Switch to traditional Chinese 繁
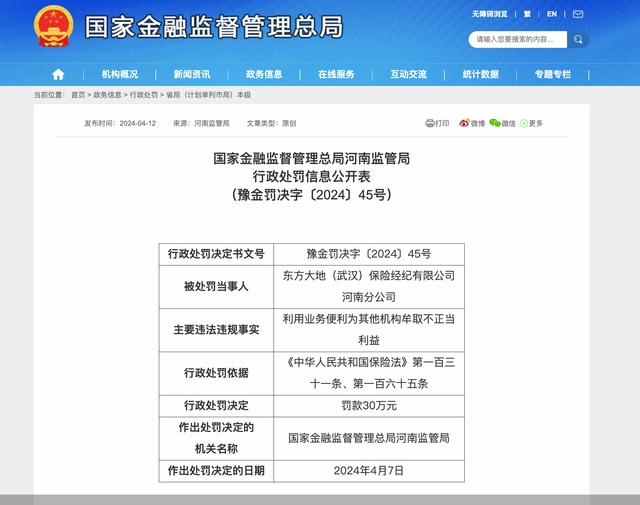 [527, 14]
